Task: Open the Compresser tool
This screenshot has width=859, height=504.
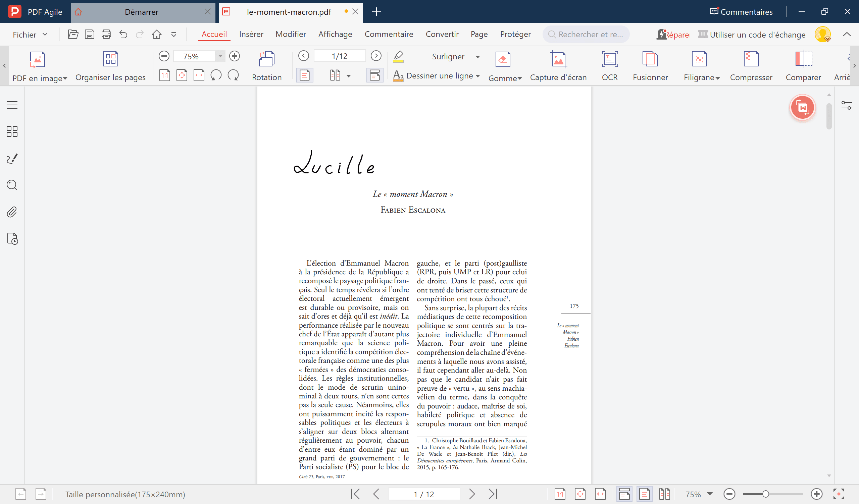Action: pos(751,66)
